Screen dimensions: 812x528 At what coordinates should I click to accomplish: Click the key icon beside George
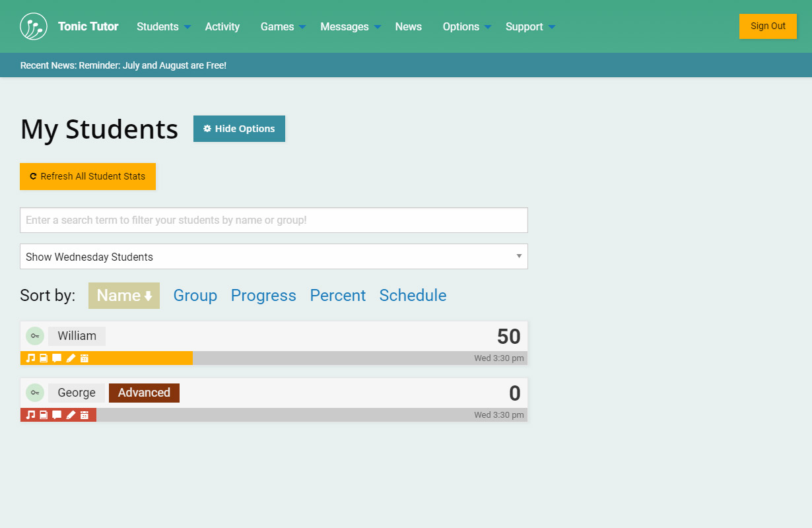(35, 393)
